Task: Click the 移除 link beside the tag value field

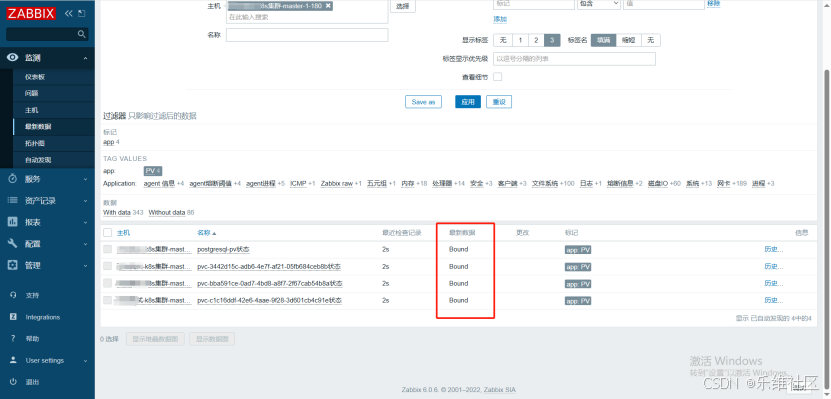Action: tap(713, 3)
